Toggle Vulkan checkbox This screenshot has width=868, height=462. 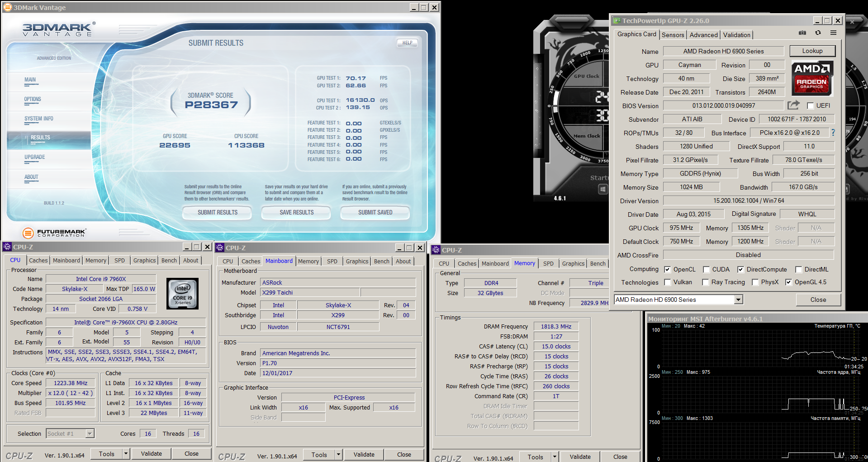(x=667, y=282)
